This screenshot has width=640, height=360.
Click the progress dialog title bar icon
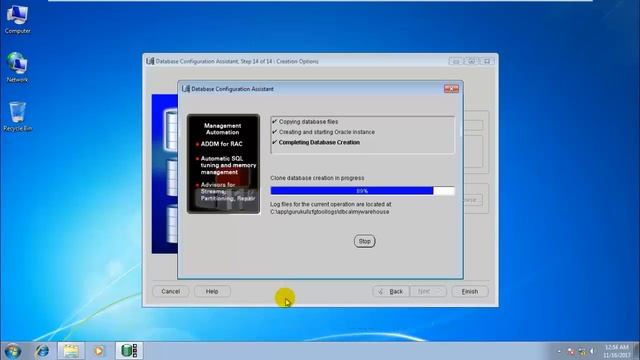point(186,89)
